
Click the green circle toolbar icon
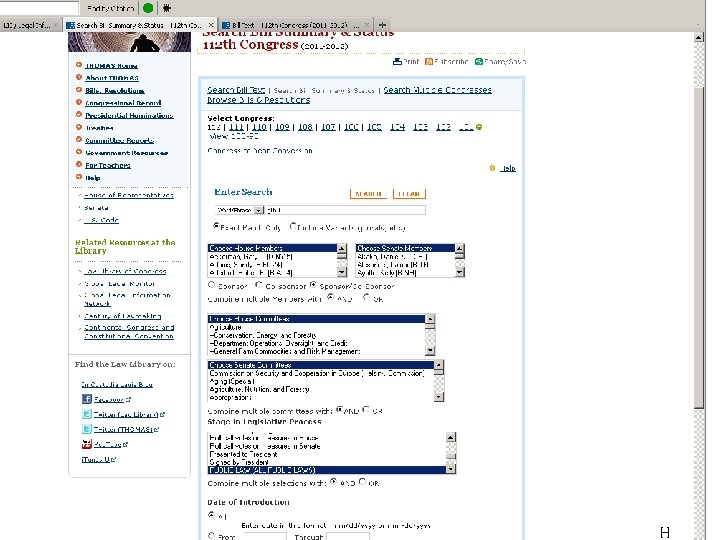point(148,8)
